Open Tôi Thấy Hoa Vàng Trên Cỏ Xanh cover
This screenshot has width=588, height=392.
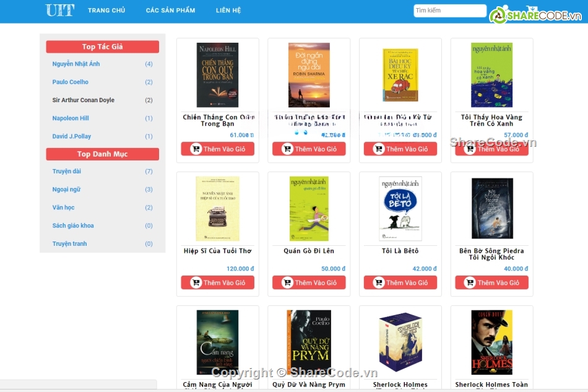[491, 75]
